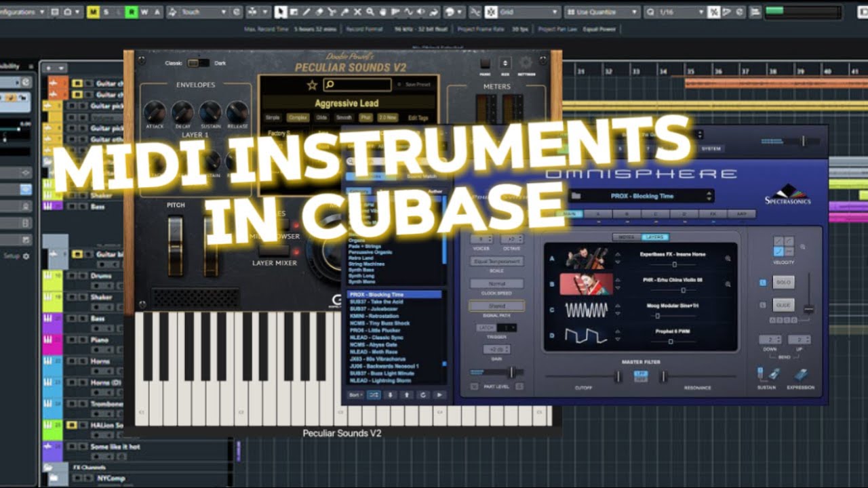Select the NOTES tab in Omnisphere
The image size is (868, 488).
[627, 237]
